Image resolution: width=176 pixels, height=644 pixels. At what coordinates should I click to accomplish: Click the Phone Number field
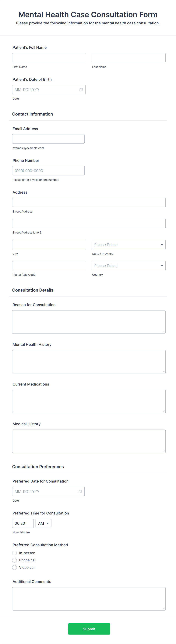48,171
